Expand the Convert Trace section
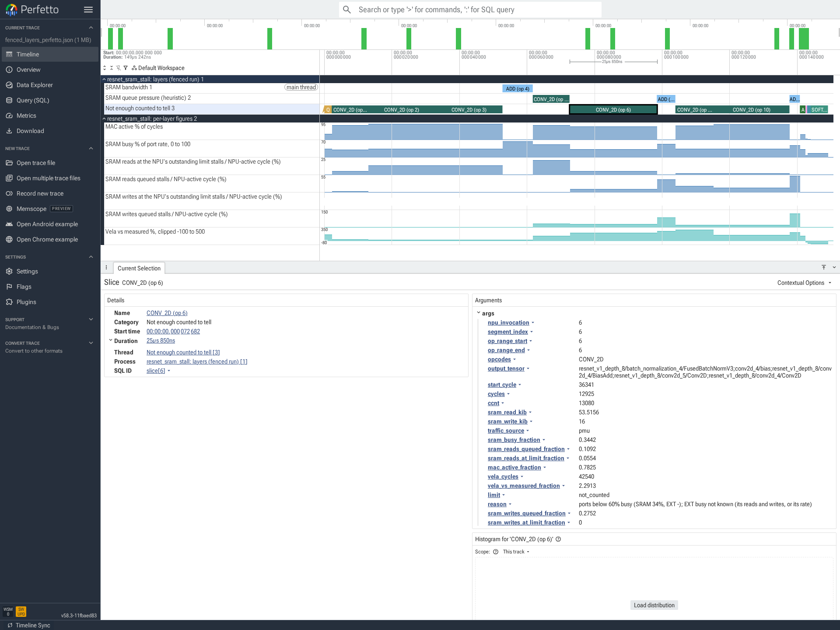The image size is (840, 630). click(x=91, y=343)
